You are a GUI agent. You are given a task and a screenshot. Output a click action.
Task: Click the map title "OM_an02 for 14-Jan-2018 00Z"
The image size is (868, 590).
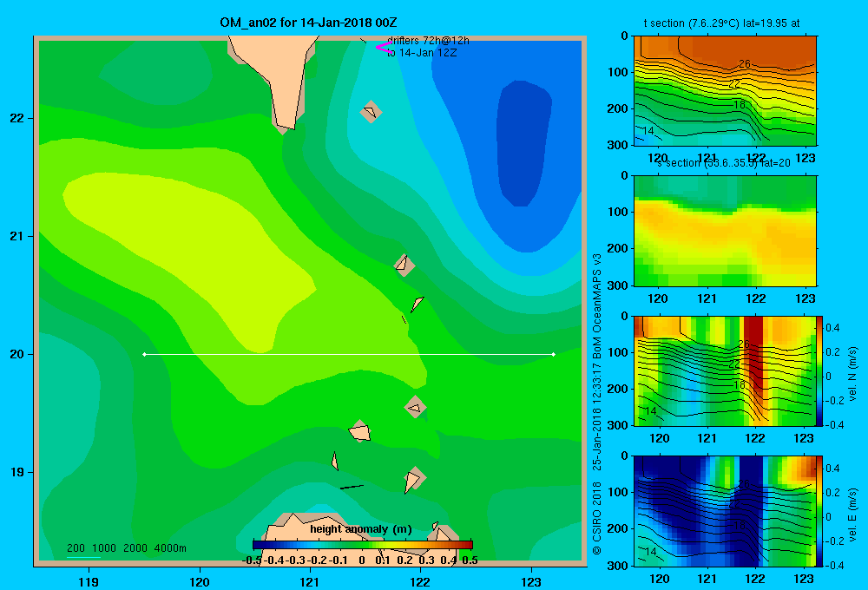click(x=308, y=23)
